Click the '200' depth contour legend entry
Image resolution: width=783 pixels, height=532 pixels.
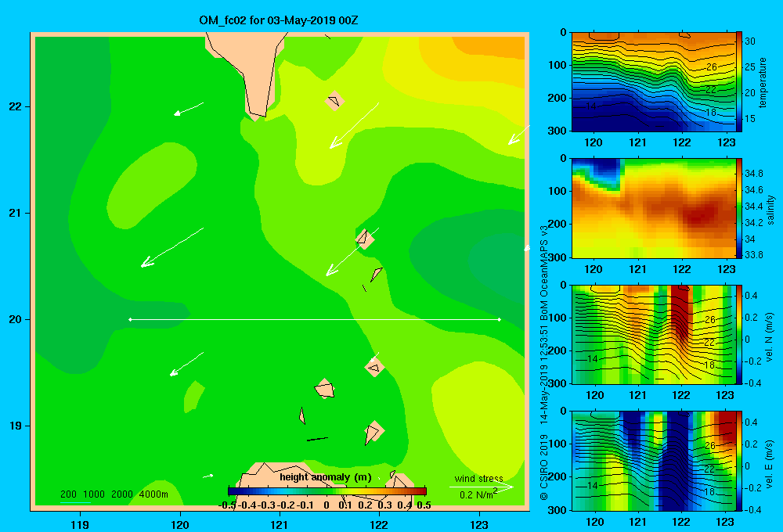tap(68, 494)
